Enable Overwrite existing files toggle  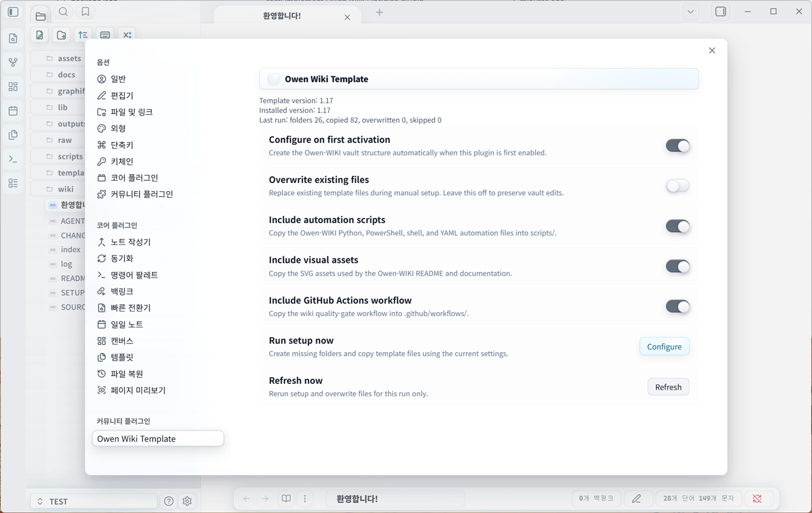tap(678, 186)
